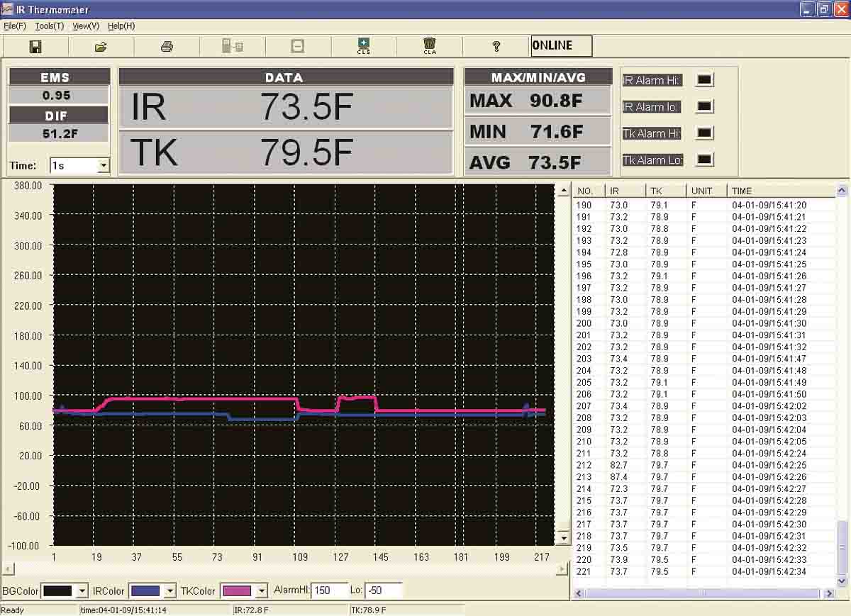Viewport: 851px width, 616px height.
Task: Click the CLS clear screen icon
Action: click(x=364, y=47)
